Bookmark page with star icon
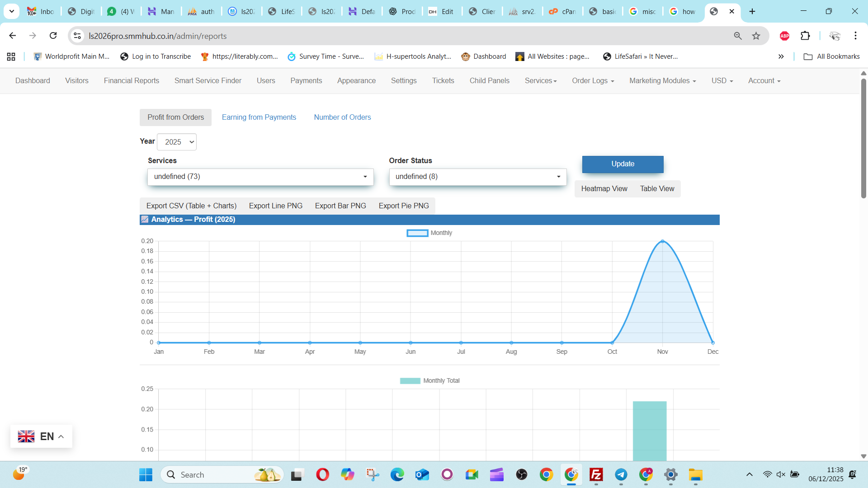The height and width of the screenshot is (488, 868). (756, 36)
